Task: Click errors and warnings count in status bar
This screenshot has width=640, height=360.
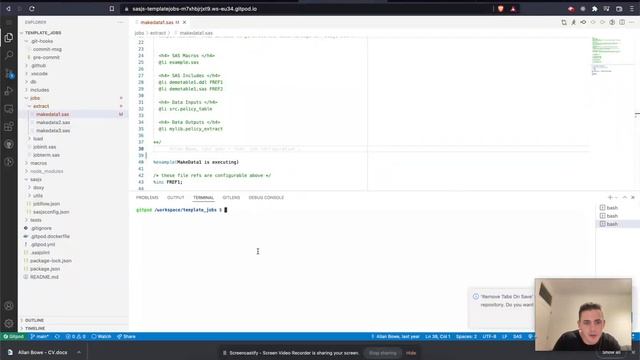Action: click(76, 337)
